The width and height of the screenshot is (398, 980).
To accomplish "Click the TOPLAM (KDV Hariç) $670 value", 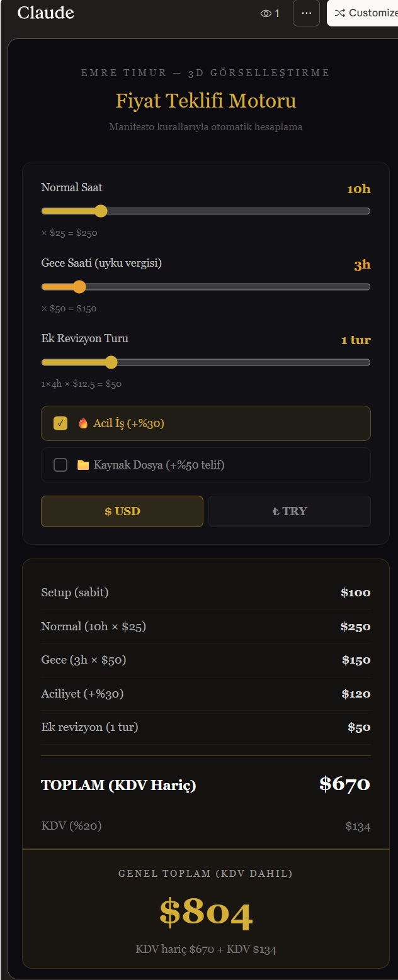I will tap(344, 784).
